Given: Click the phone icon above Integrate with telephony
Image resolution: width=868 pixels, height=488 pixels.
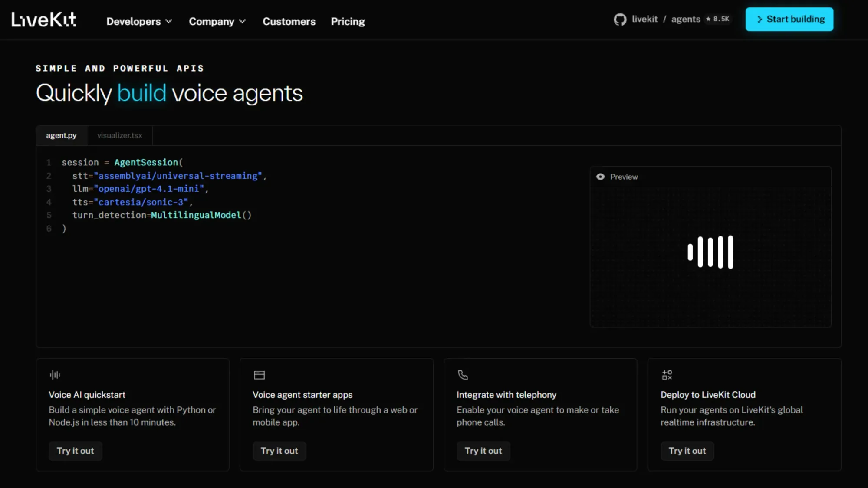Looking at the screenshot, I should pyautogui.click(x=463, y=375).
